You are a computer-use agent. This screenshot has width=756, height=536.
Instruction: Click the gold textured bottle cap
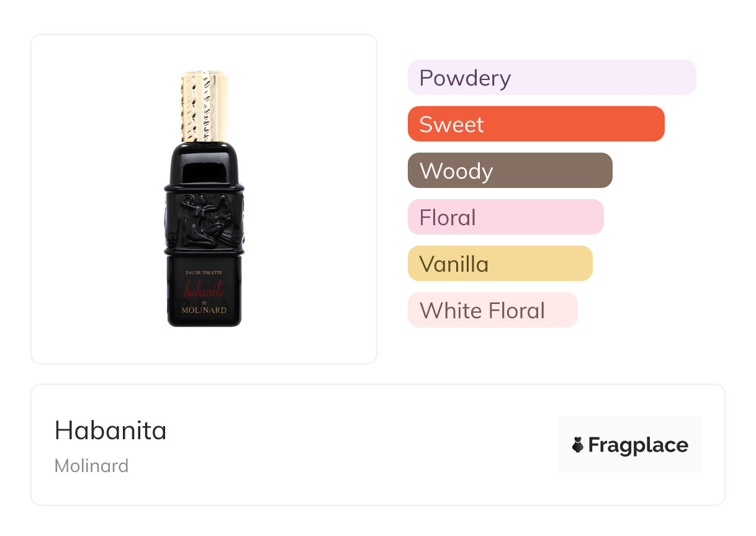[x=204, y=107]
